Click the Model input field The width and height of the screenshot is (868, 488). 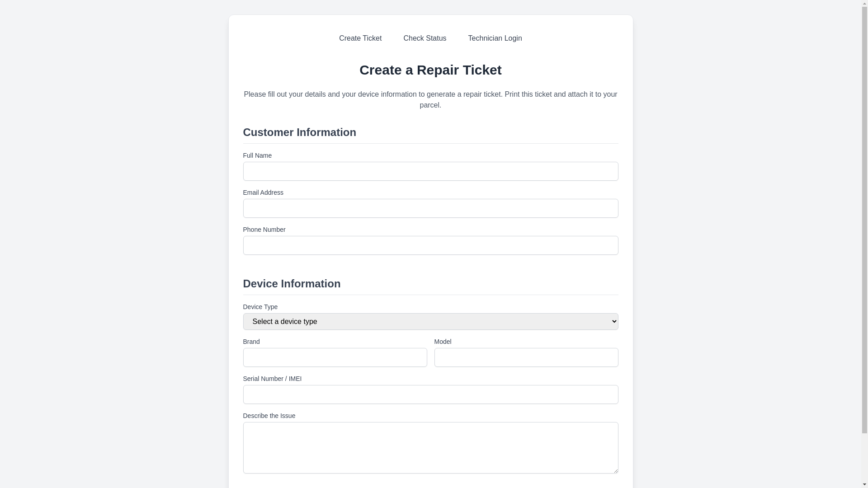(526, 357)
